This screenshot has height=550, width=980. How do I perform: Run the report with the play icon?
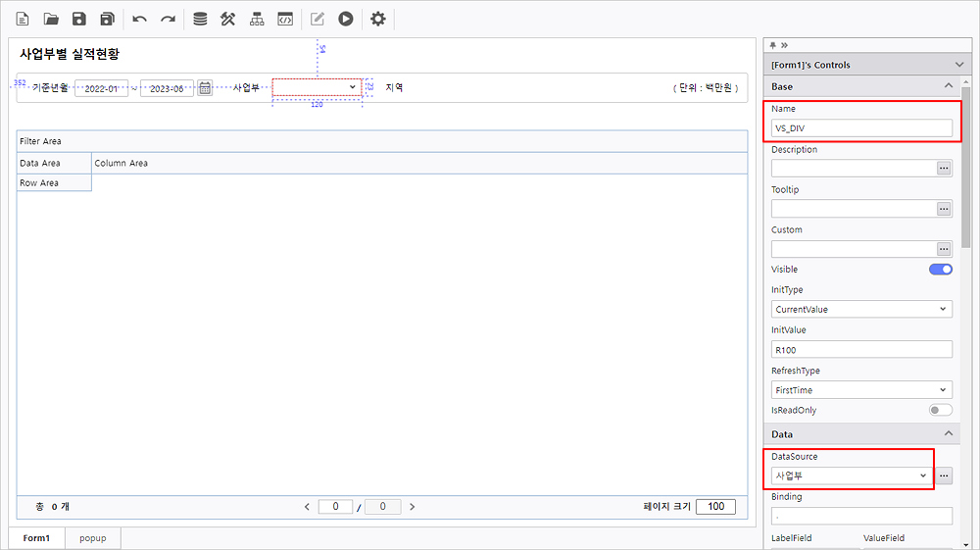pos(346,19)
